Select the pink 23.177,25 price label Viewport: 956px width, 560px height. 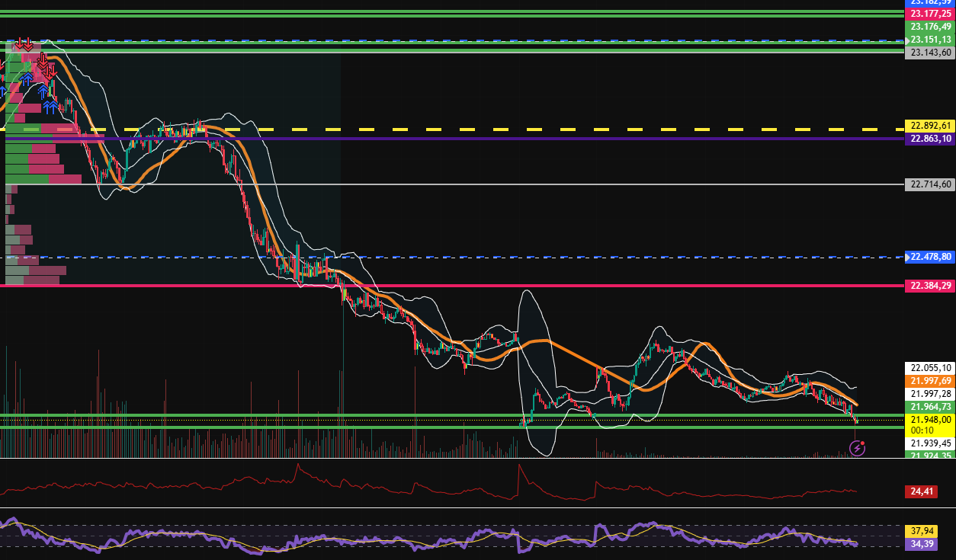click(x=929, y=14)
